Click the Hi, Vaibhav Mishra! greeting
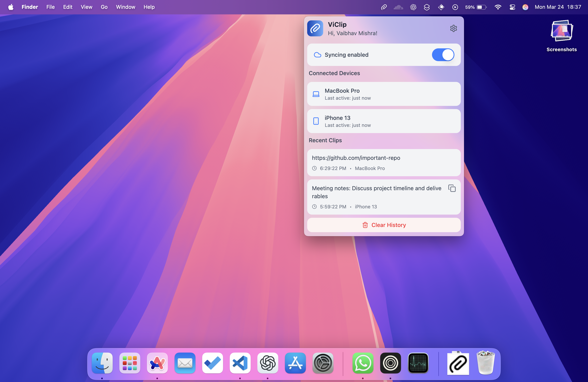588x382 pixels. (x=352, y=33)
